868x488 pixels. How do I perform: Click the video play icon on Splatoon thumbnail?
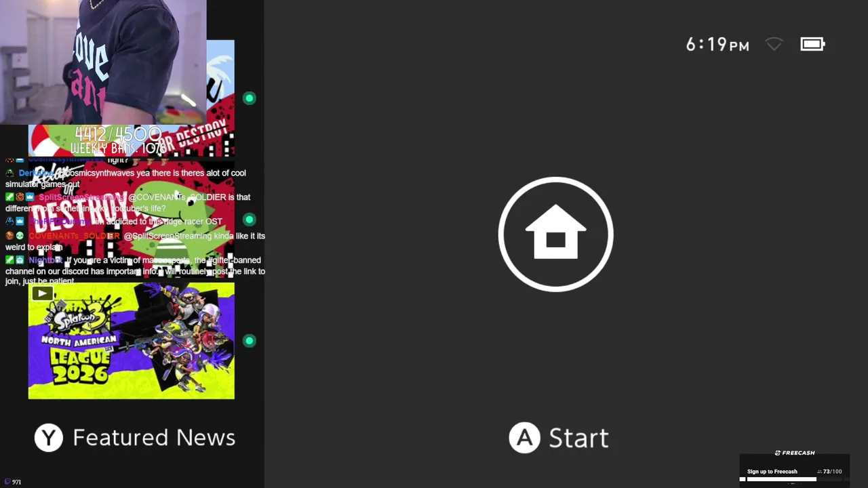[42, 293]
